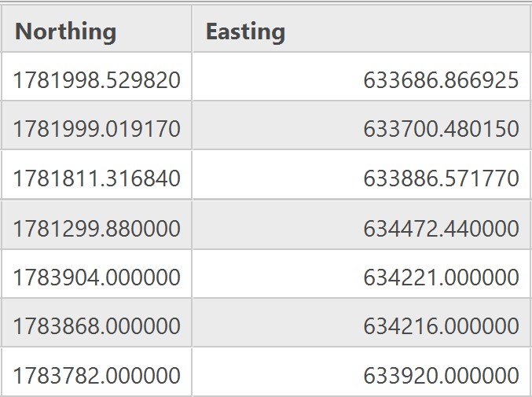Select the Northing cell 1781999.019170
This screenshot has width=532, height=397.
click(x=97, y=125)
